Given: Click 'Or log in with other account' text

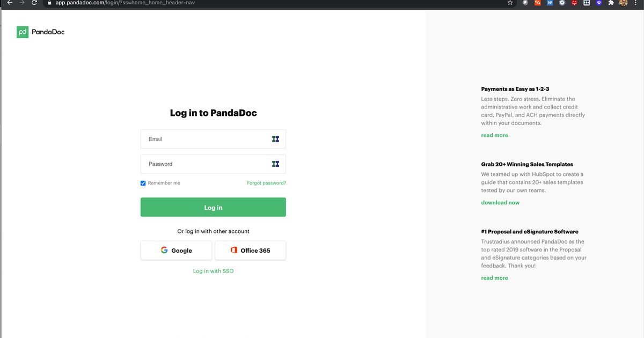Looking at the screenshot, I should pos(213,231).
